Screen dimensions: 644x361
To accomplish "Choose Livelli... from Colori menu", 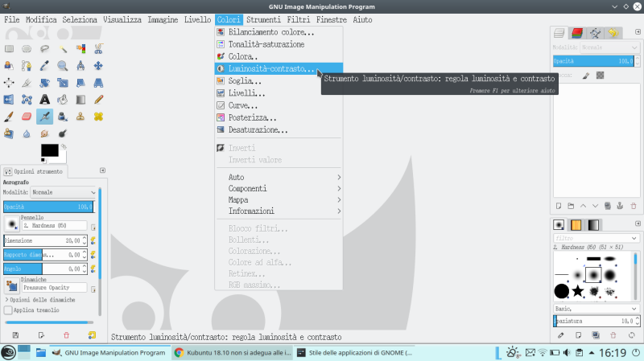I will point(279,93).
